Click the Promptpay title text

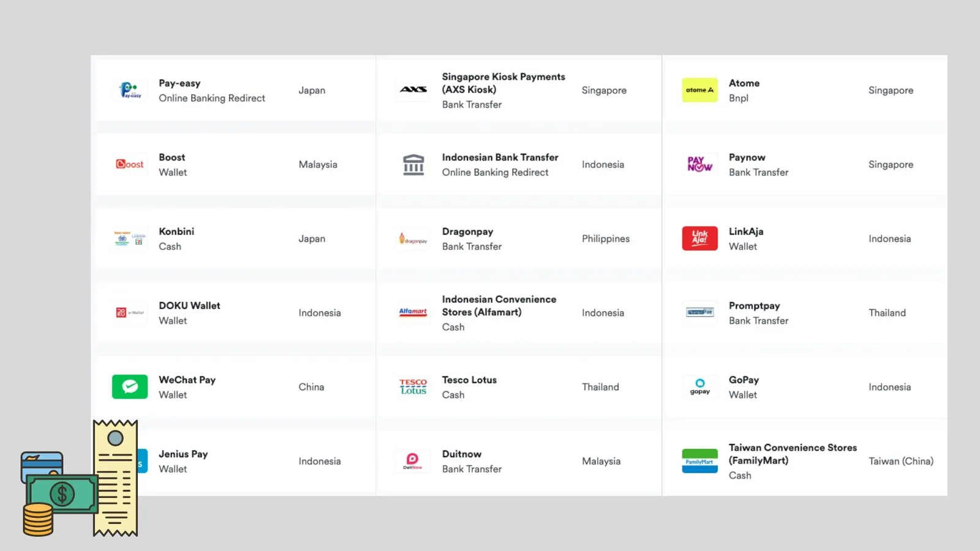point(755,305)
